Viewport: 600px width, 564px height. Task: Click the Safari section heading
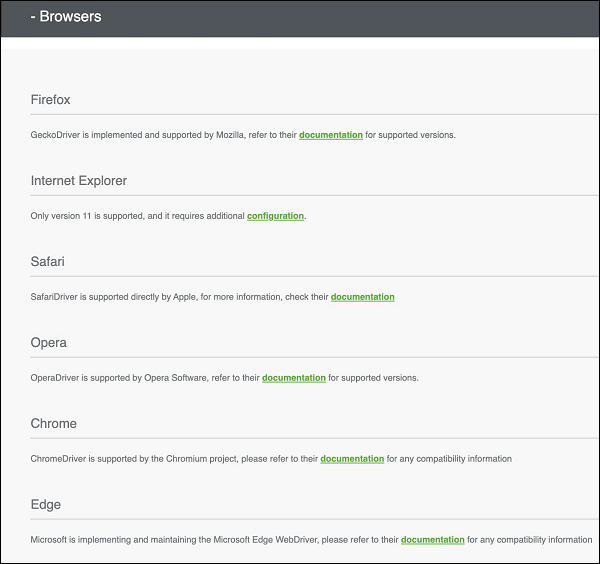(x=49, y=262)
